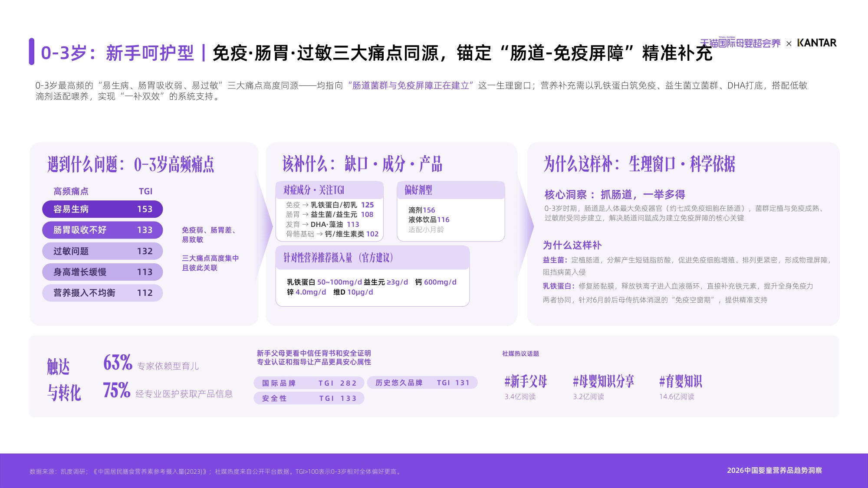Click the 该补什么 heading

(362, 164)
